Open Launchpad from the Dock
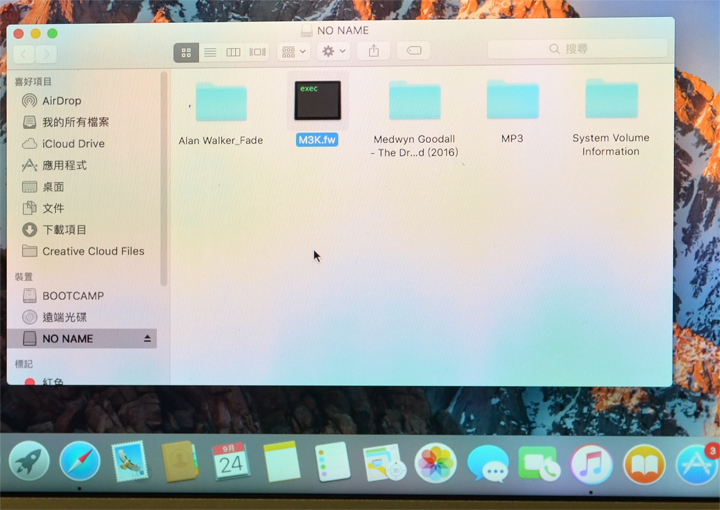Viewport: 720px width, 510px height. coord(29,461)
